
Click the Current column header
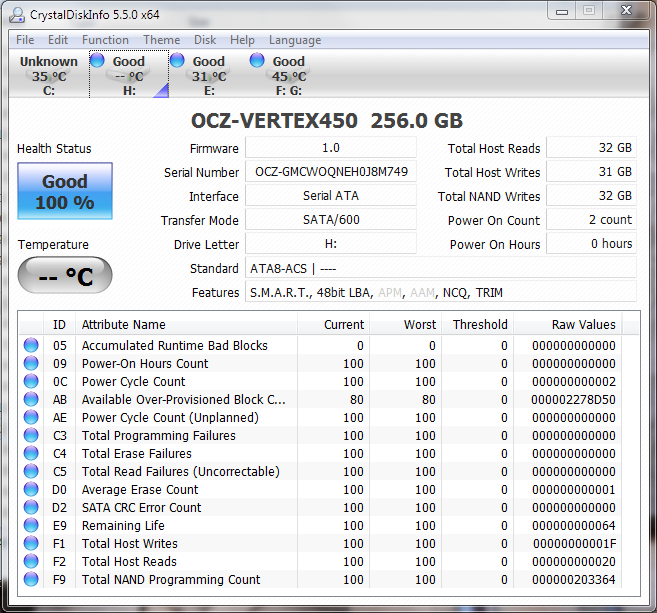333,324
